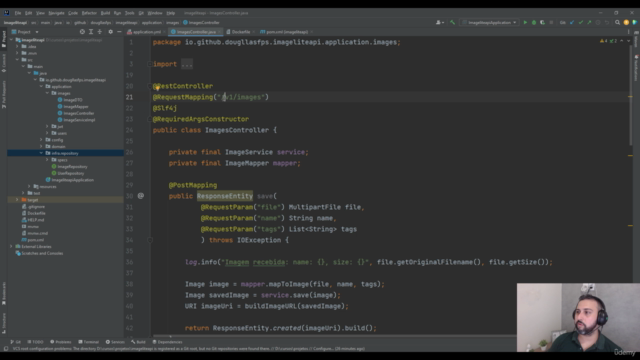This screenshot has width=640, height=360.
Task: Open the Tools menu
Action: [x=129, y=13]
